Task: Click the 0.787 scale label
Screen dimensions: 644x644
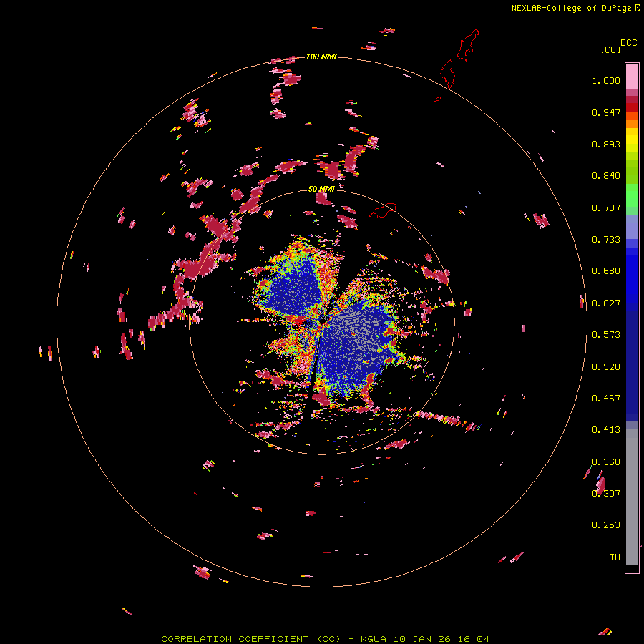Action: coord(606,208)
